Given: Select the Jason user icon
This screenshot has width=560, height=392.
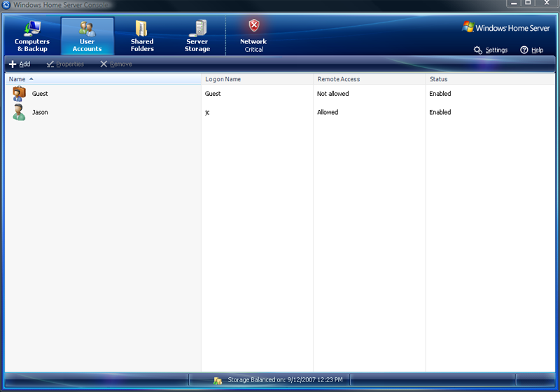Looking at the screenshot, I should [x=19, y=113].
